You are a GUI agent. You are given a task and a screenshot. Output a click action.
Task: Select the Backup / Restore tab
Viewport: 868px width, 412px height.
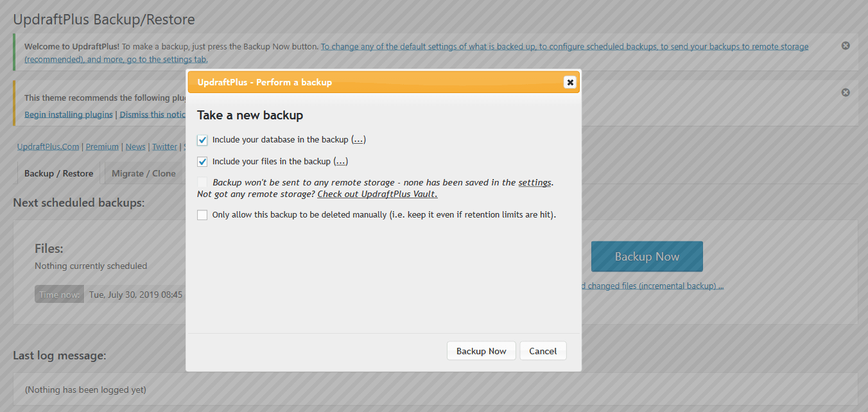point(58,173)
